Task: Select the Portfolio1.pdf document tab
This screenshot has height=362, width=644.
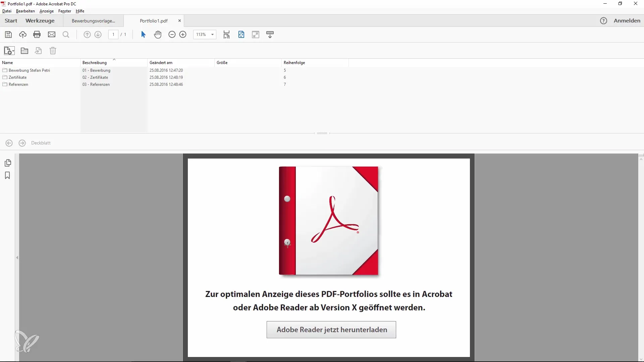Action: click(x=154, y=21)
